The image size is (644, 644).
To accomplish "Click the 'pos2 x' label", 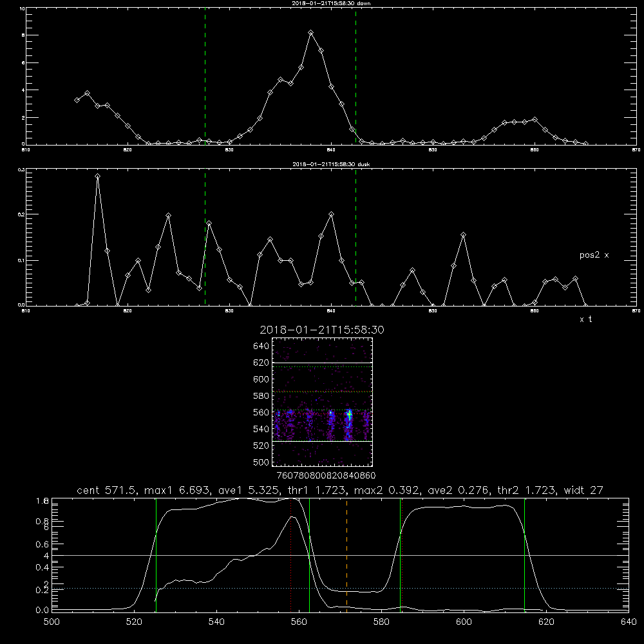I will click(594, 255).
